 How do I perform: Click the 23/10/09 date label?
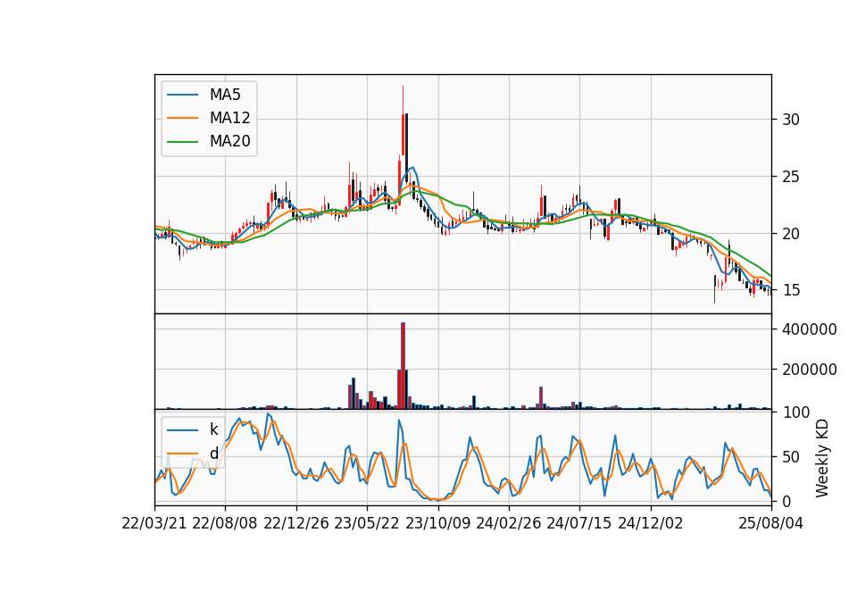tap(437, 523)
